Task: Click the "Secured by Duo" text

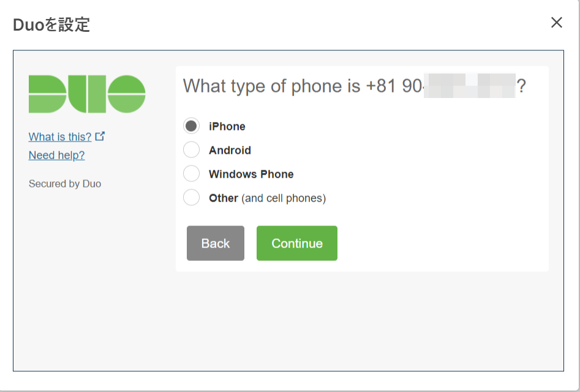Action: pyautogui.click(x=65, y=184)
